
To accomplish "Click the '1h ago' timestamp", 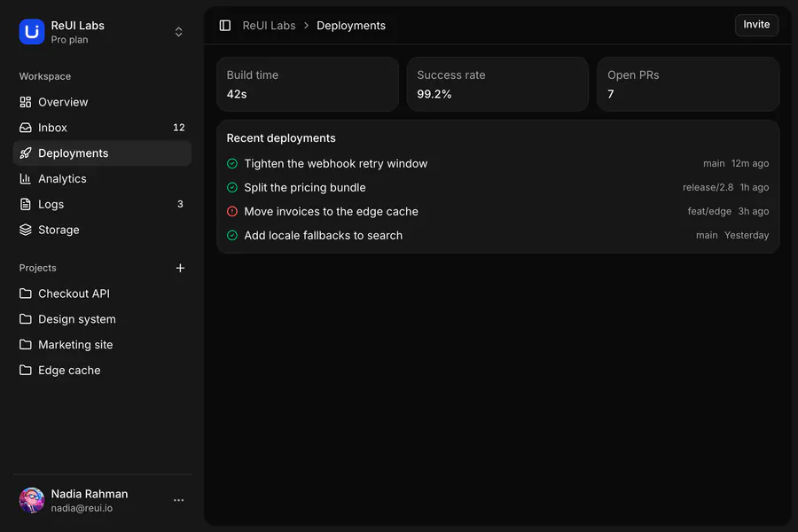I will (755, 187).
